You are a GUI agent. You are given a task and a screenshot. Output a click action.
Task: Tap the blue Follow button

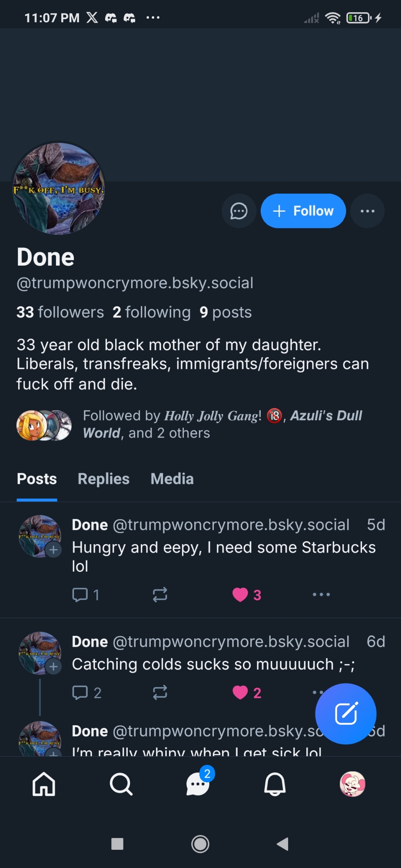click(303, 211)
